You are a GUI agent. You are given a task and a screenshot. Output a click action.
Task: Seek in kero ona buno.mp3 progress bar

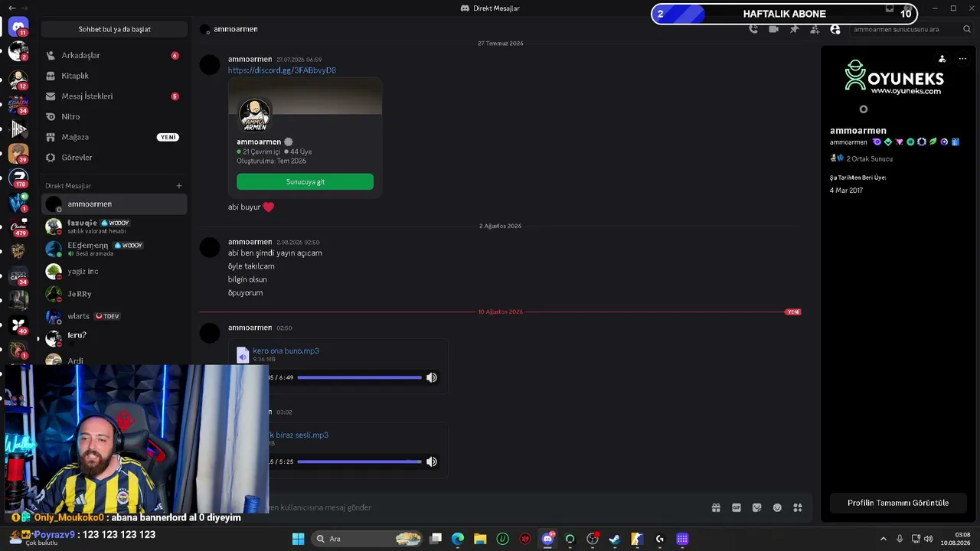[x=359, y=377]
